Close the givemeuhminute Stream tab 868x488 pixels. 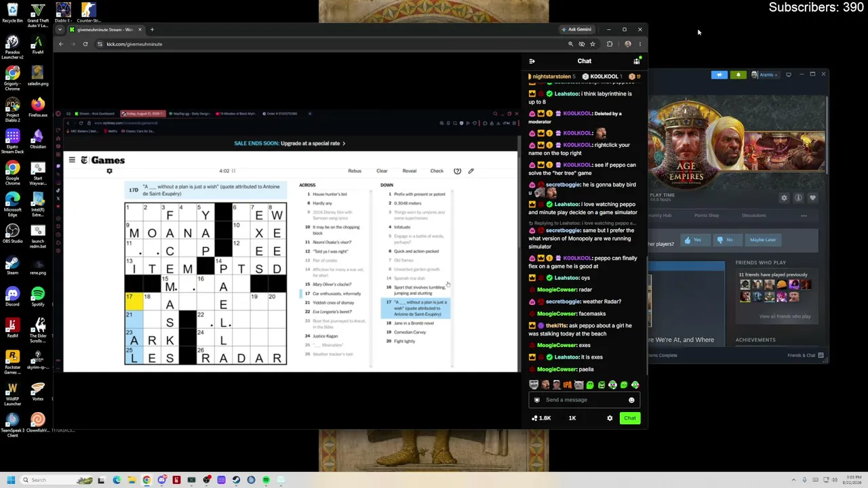(140, 29)
